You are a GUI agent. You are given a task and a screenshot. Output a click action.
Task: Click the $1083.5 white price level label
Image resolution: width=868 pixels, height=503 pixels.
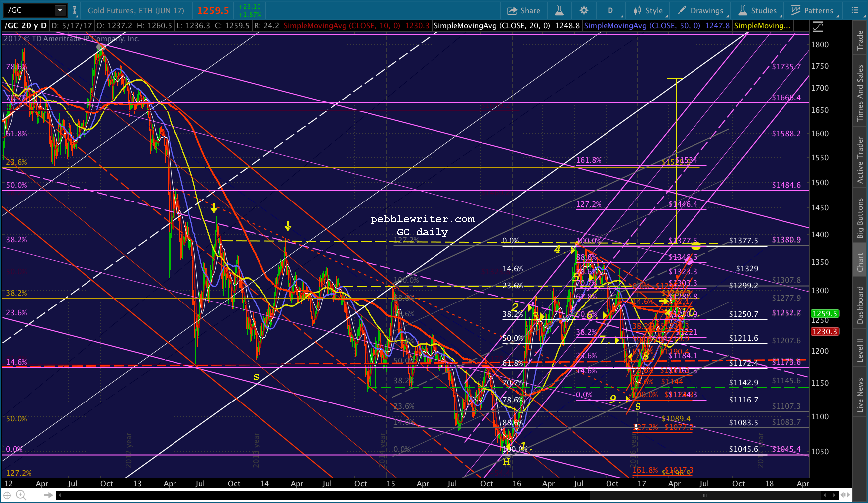(x=743, y=423)
